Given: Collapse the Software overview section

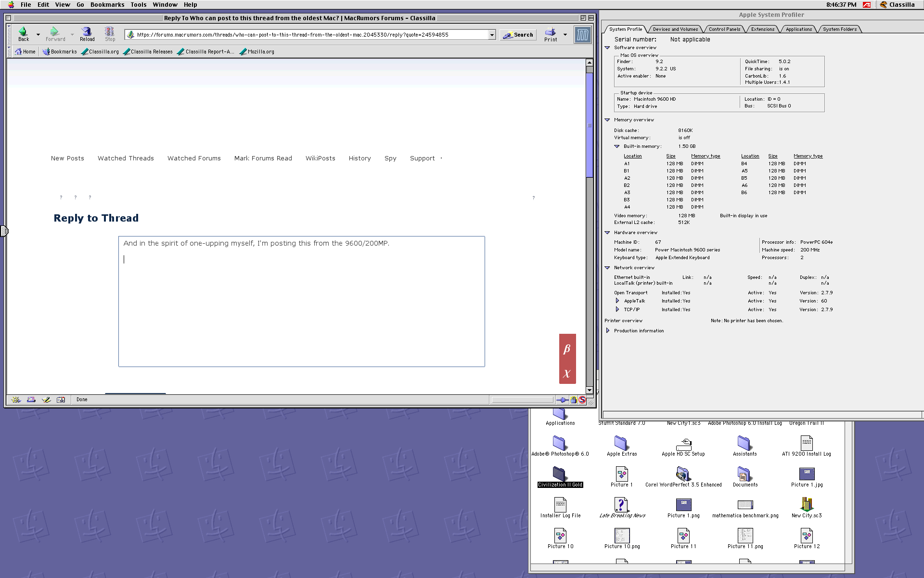Looking at the screenshot, I should pyautogui.click(x=607, y=48).
